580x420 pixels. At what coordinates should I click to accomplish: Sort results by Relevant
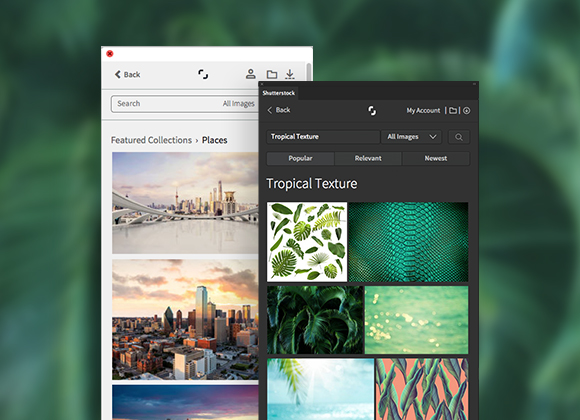(368, 158)
